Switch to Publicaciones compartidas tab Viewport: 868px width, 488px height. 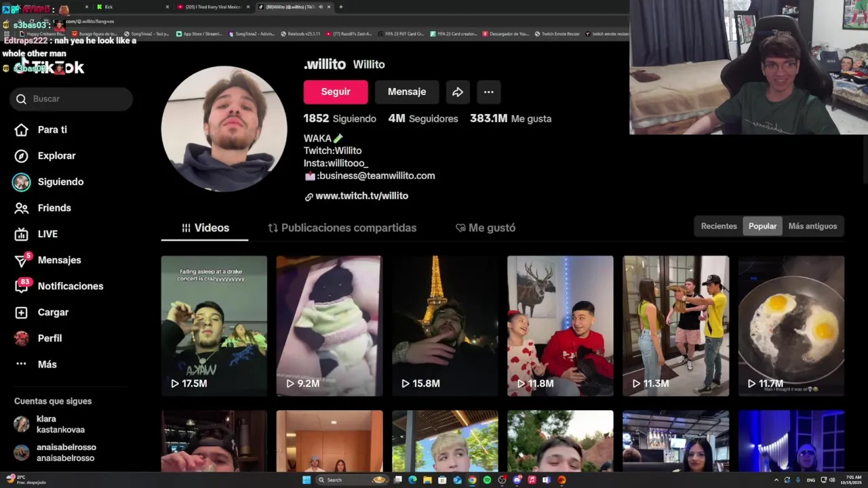342,228
